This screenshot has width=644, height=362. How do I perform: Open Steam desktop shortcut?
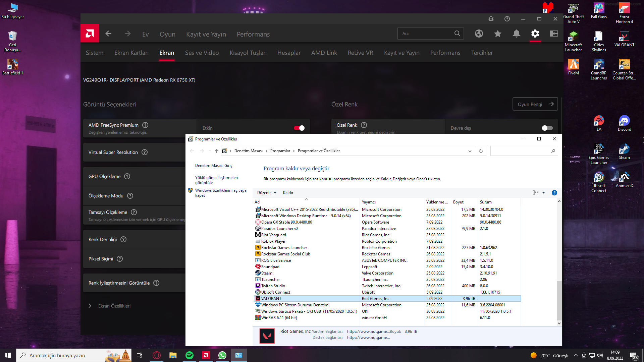[624, 152]
